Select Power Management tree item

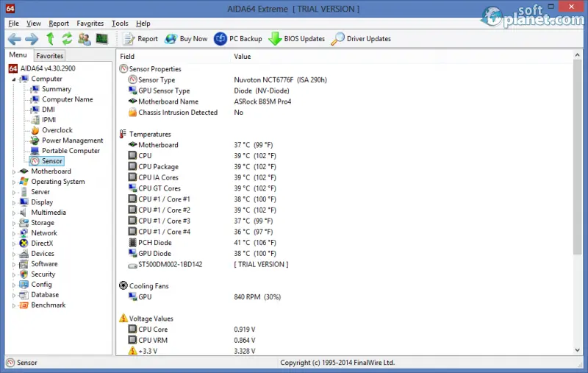tap(72, 141)
